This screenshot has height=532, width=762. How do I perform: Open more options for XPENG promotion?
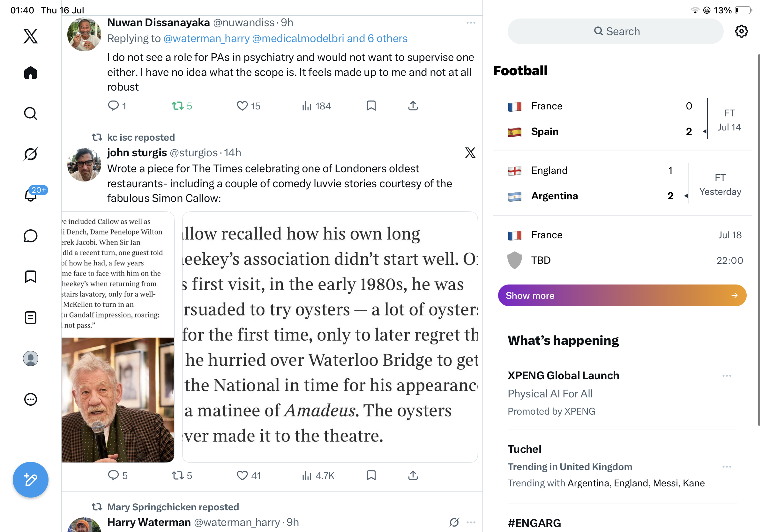coord(727,375)
